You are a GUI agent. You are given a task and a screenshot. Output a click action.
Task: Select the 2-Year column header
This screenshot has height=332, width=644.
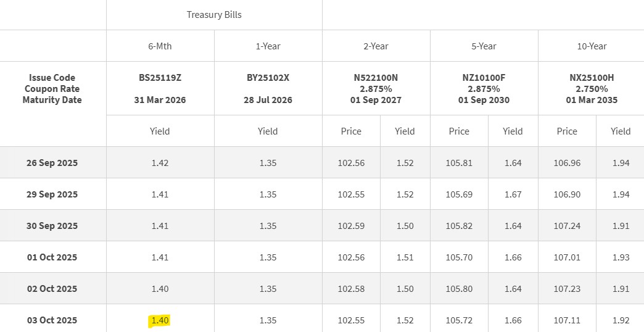(x=376, y=46)
